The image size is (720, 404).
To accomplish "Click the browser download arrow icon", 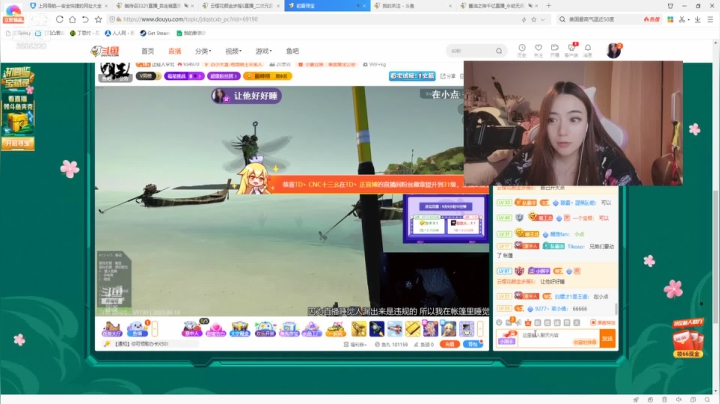I will (x=698, y=19).
